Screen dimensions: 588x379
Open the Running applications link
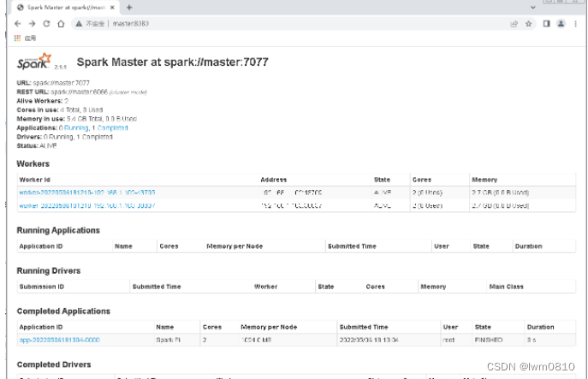tap(76, 127)
